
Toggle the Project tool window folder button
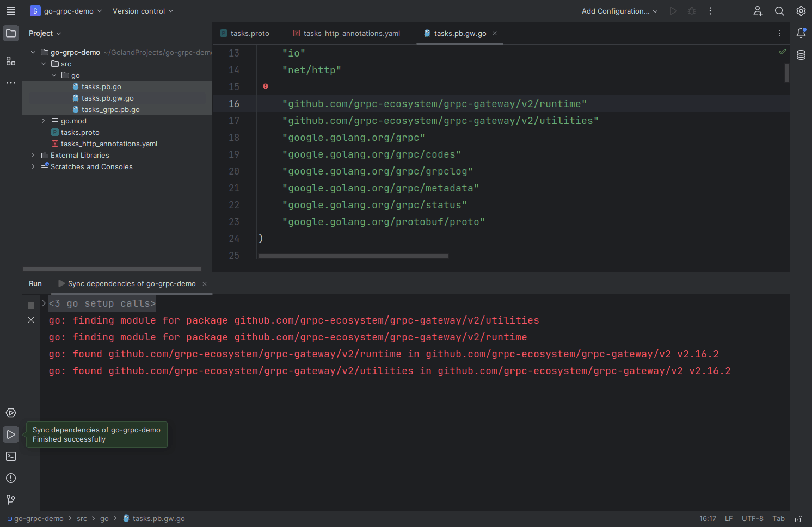tap(11, 33)
